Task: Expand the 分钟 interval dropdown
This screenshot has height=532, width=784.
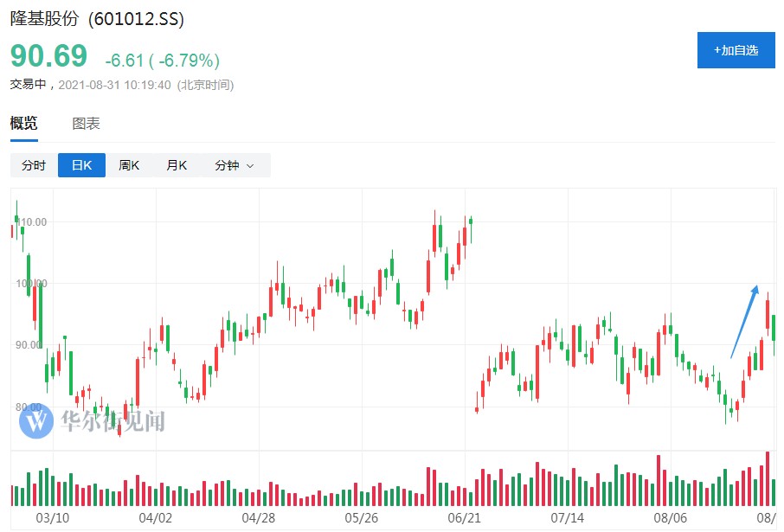Action: 235,165
